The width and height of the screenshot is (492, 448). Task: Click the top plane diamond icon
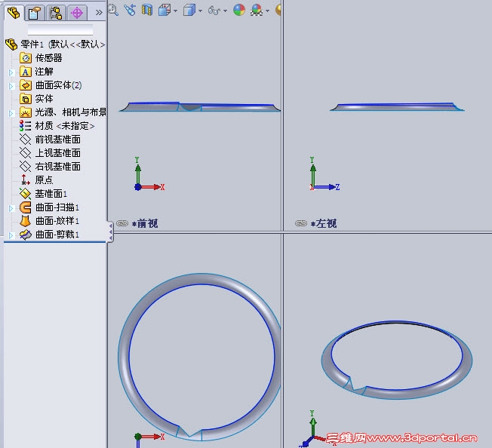[x=25, y=152]
